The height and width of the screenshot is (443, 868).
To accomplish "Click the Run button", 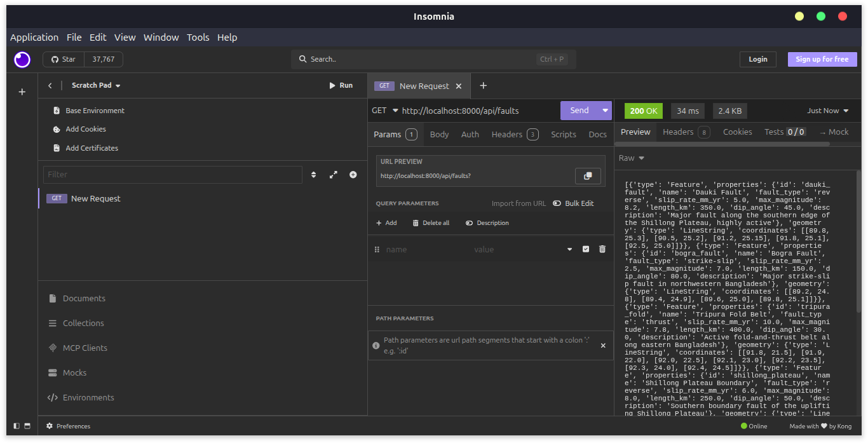I will coord(341,85).
